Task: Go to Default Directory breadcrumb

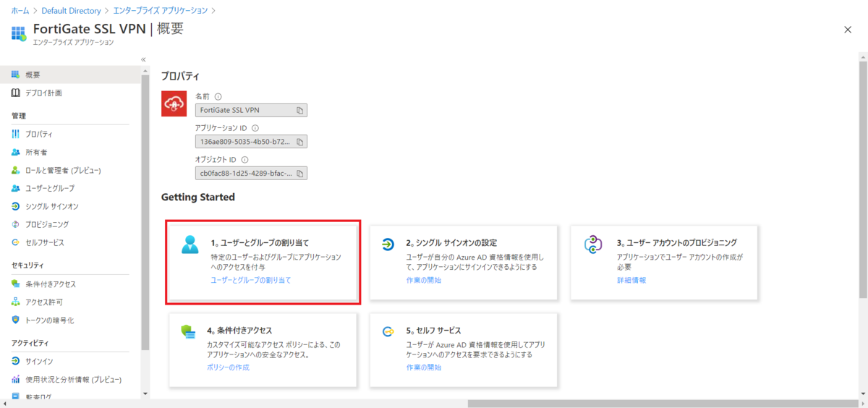Action: coord(72,10)
